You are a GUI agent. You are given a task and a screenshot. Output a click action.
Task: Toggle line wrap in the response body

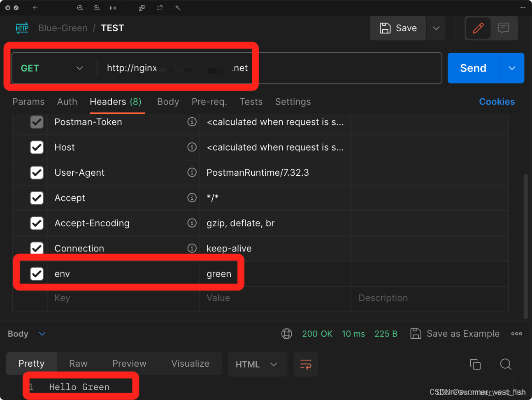point(306,365)
